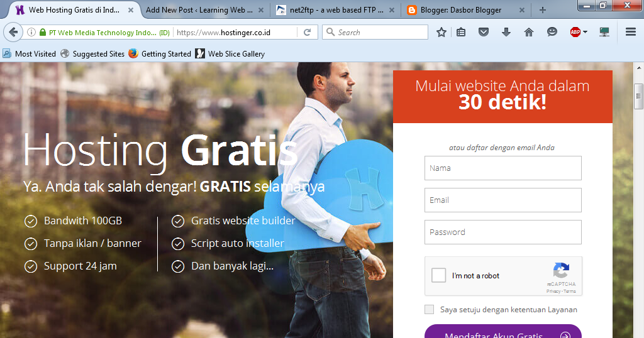
Task: Open Getting Started bookmark
Action: click(x=160, y=54)
